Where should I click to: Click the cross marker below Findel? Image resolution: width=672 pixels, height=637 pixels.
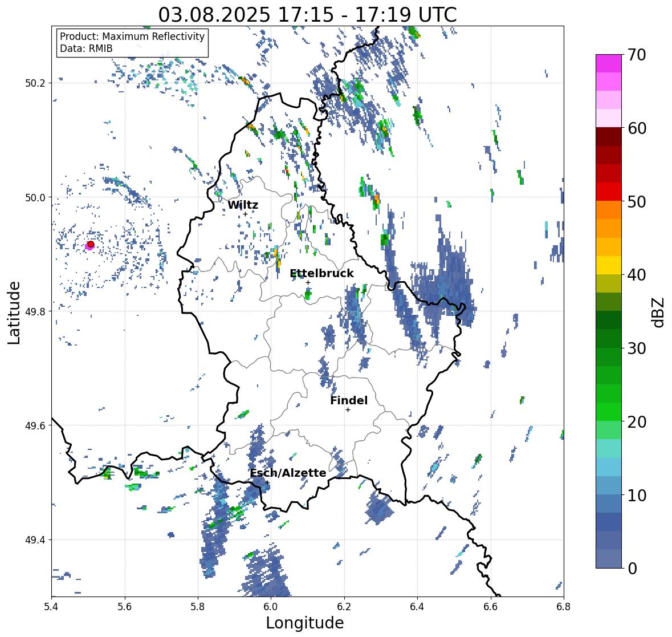coord(348,410)
